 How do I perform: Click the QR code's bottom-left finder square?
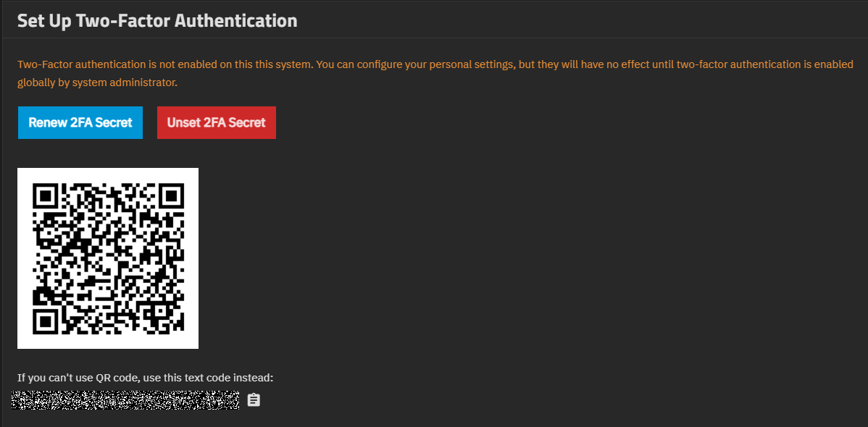click(45, 321)
